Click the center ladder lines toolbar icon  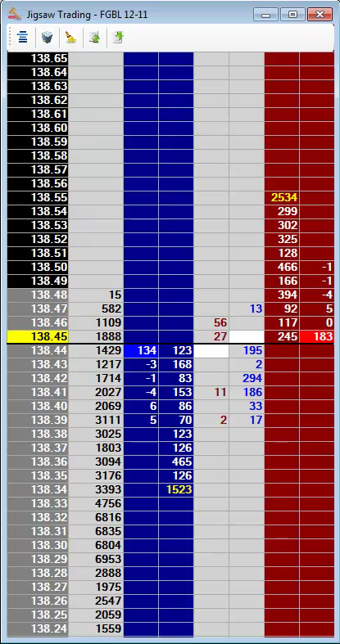point(23,38)
